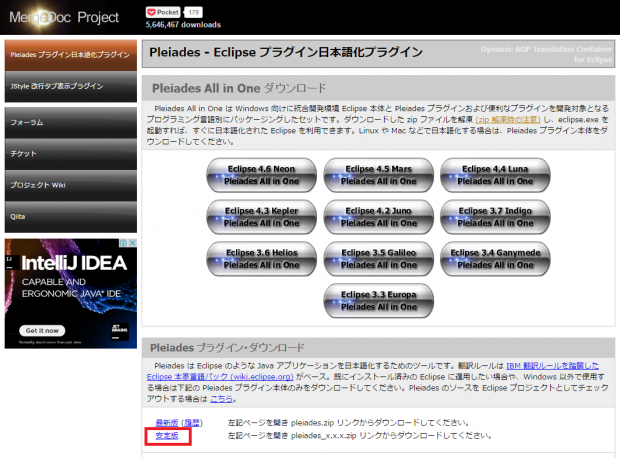
Task: Download Eclipse 3.6 Helios All in One
Action: tap(261, 259)
